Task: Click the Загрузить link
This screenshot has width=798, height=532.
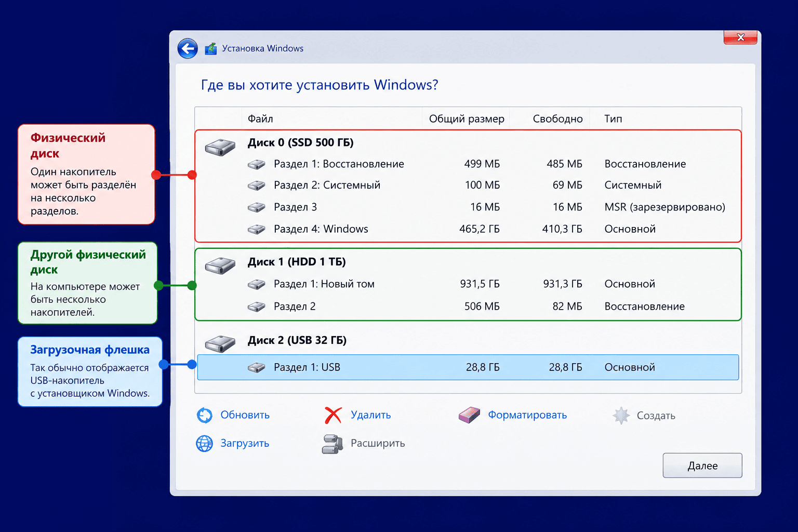Action: tap(245, 443)
